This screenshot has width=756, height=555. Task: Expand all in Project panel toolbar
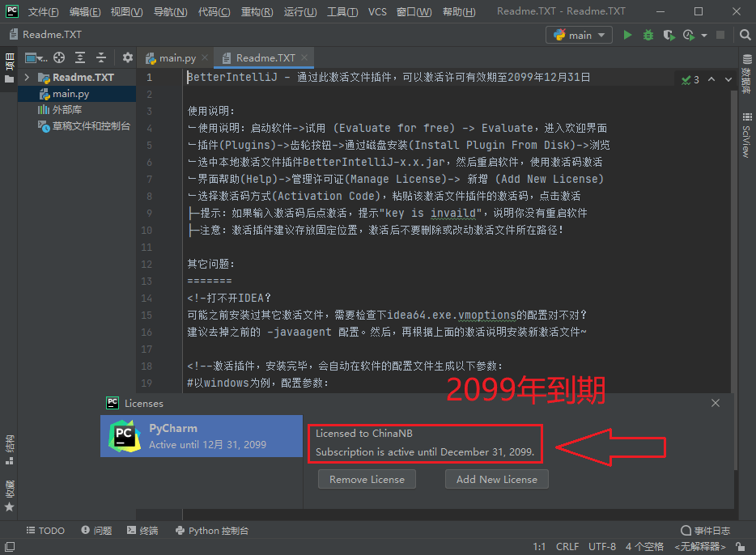click(80, 57)
